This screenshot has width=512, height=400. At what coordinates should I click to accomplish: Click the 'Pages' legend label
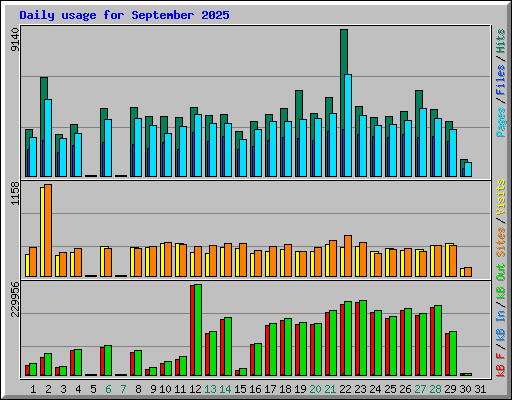[x=501, y=122]
